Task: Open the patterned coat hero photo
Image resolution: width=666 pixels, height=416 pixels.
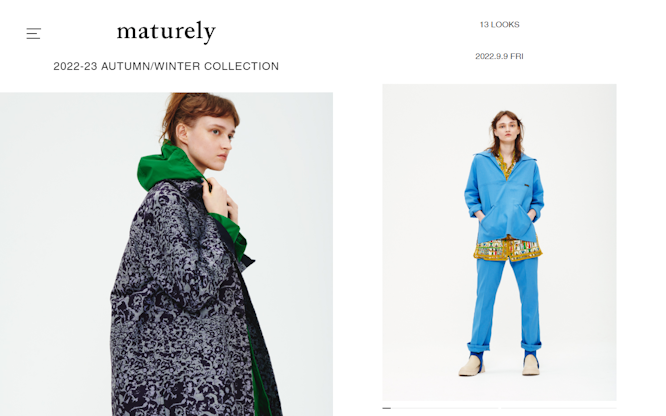Action: 166,254
